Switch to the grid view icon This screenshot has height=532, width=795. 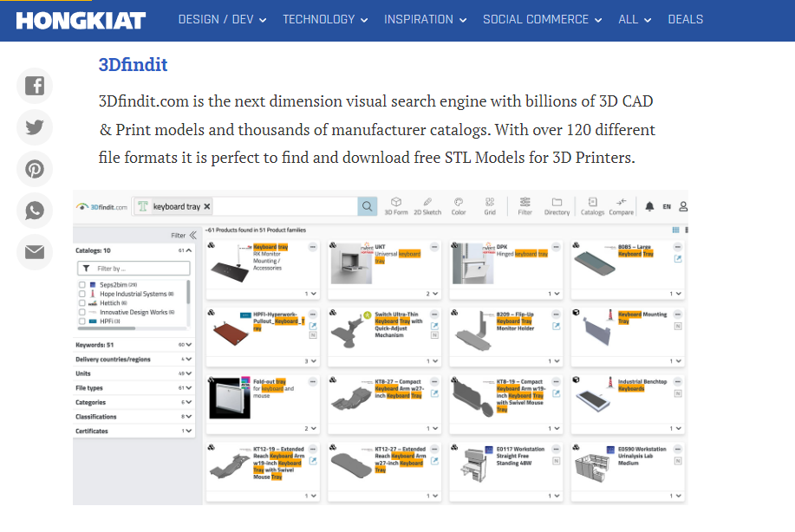pyautogui.click(x=675, y=230)
